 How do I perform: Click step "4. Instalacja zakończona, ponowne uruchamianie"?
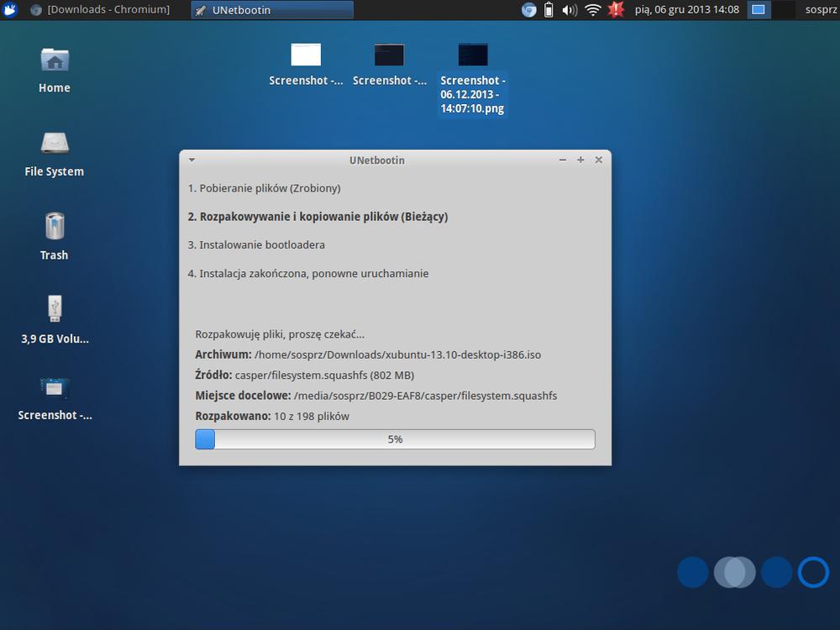pyautogui.click(x=308, y=273)
